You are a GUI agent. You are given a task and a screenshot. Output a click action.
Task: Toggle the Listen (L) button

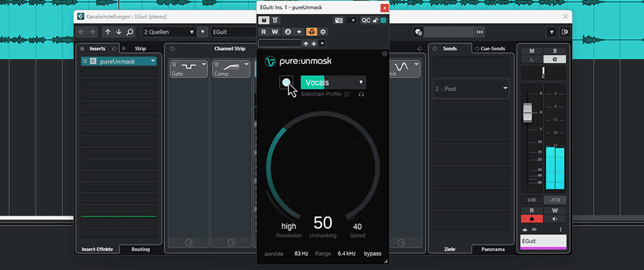pyautogui.click(x=532, y=59)
